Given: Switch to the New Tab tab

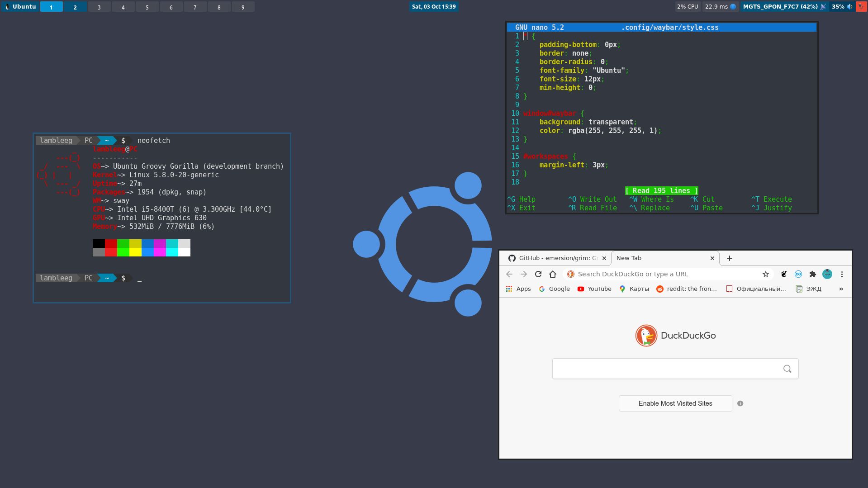Looking at the screenshot, I should point(629,258).
